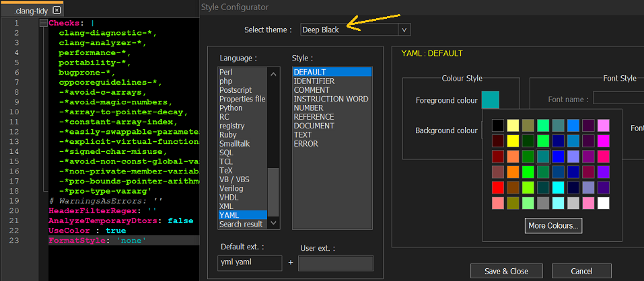Click the Default ext. field
Screen dimensions: 644x281
[x=250, y=263]
